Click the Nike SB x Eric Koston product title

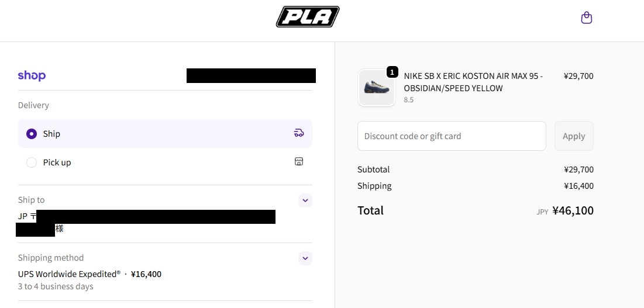coord(473,82)
